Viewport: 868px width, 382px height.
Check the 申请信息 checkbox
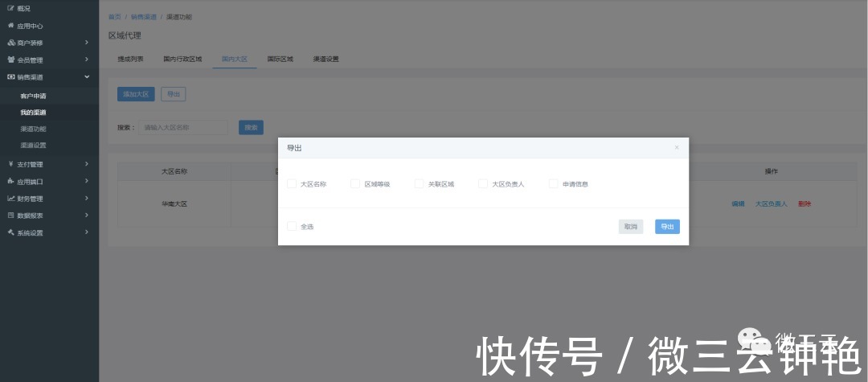pyautogui.click(x=554, y=184)
